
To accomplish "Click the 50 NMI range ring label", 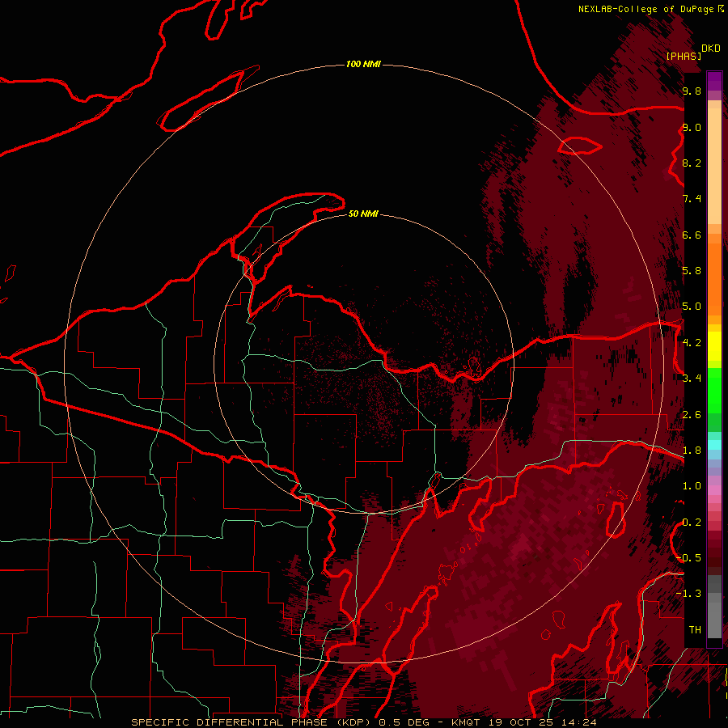I will (363, 214).
